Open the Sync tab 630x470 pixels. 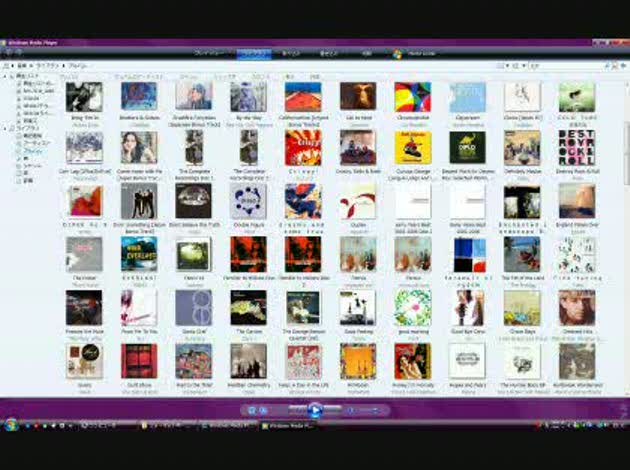coord(366,53)
